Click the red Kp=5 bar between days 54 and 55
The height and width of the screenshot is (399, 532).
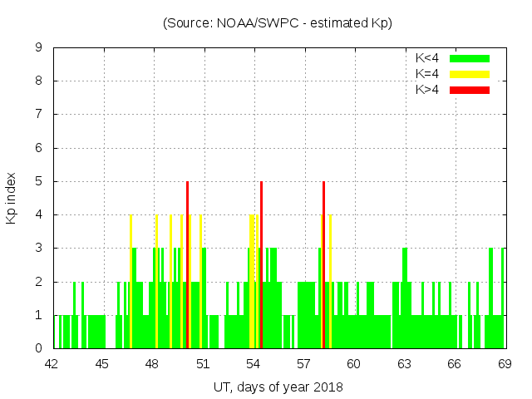[262, 266]
